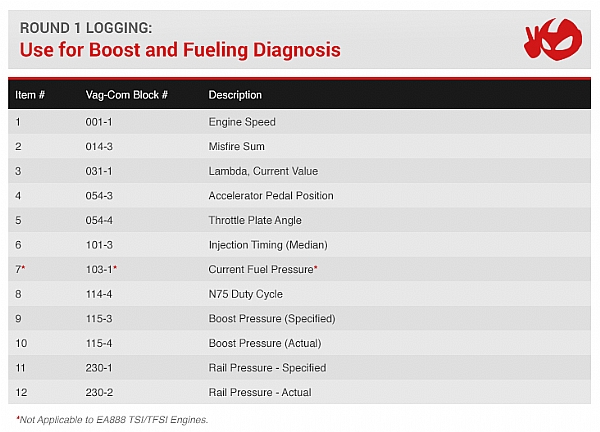This screenshot has height=432, width=600.
Task: Click the Use for Boost and Fueling Diagnosis title
Action: (x=180, y=50)
